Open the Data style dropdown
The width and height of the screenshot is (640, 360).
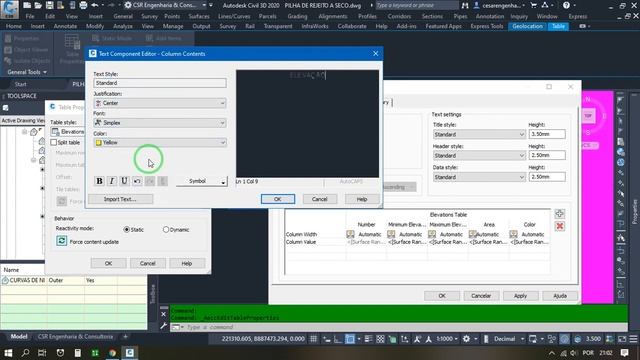point(479,177)
